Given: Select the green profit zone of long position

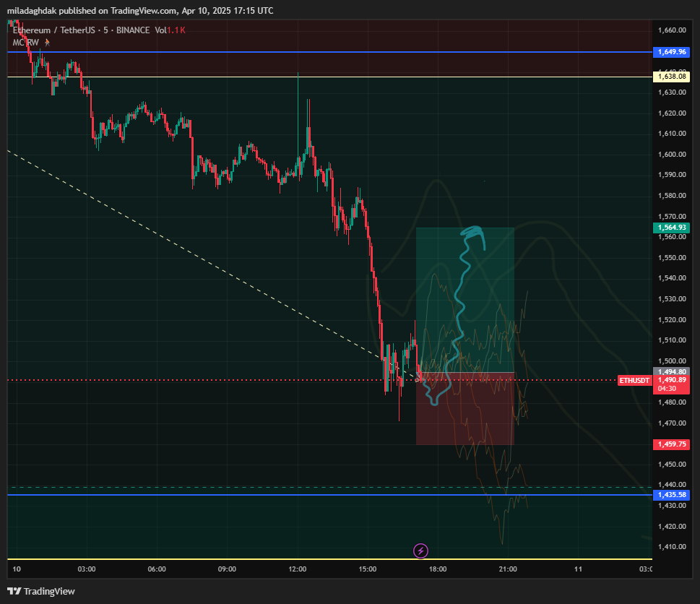Looking at the screenshot, I should click(465, 300).
